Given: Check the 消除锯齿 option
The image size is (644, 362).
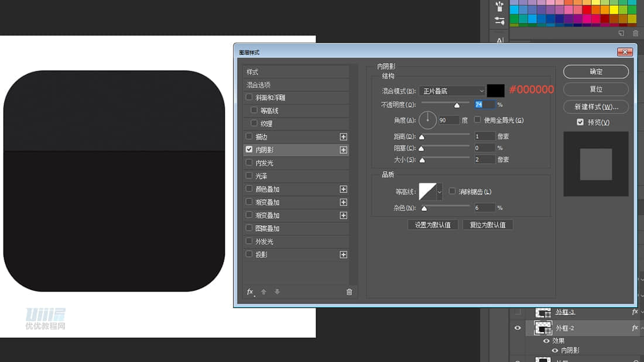Looking at the screenshot, I should pos(452,191).
